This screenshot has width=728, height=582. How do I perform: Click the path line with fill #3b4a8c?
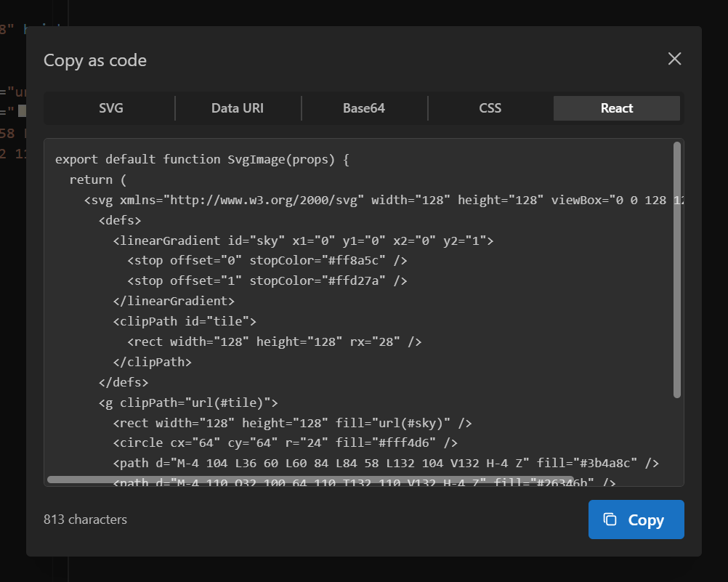pyautogui.click(x=386, y=464)
